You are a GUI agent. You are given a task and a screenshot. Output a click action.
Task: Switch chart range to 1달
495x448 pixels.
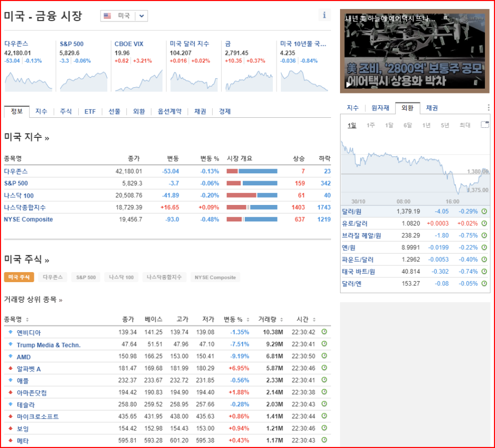tap(389, 125)
